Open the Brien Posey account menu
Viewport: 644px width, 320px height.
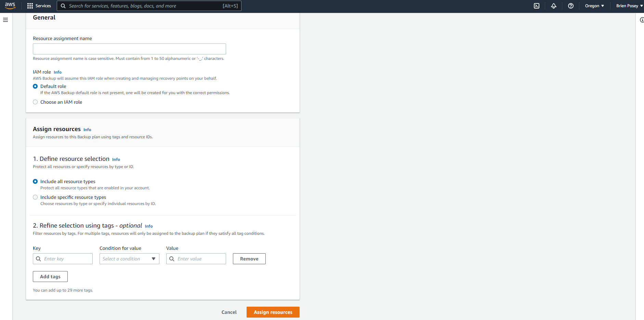pos(629,6)
